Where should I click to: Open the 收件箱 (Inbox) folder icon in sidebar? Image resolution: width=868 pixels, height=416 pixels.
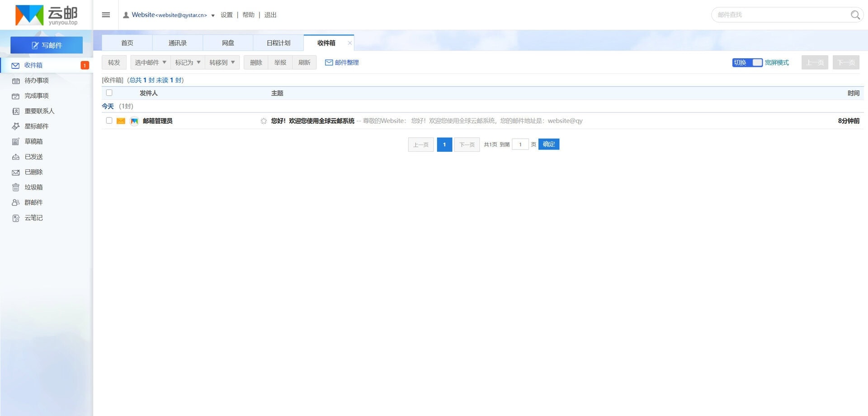tap(15, 65)
